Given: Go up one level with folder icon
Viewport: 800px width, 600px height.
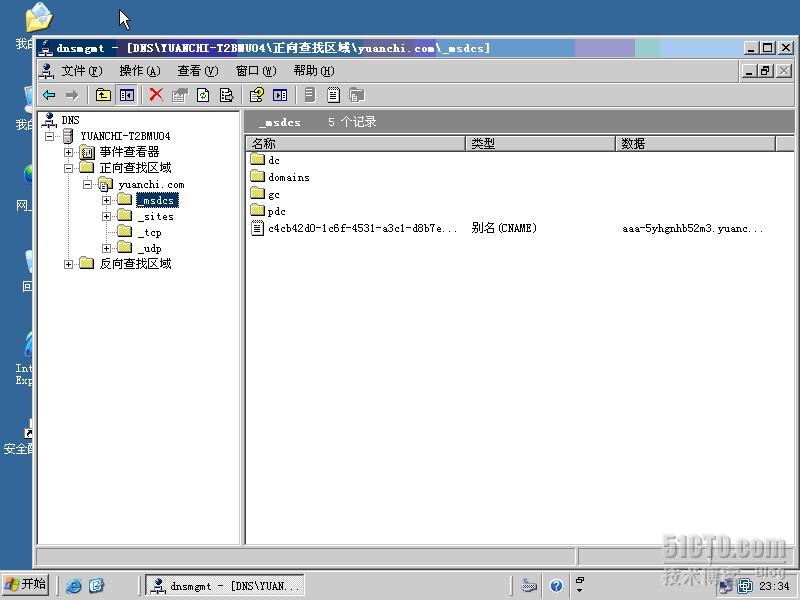Looking at the screenshot, I should (104, 95).
